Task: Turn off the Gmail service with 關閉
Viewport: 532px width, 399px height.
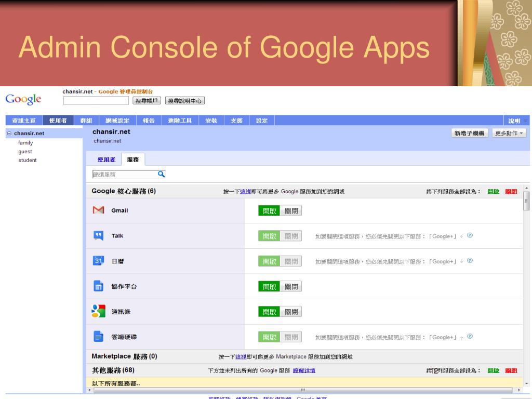Action: point(291,211)
